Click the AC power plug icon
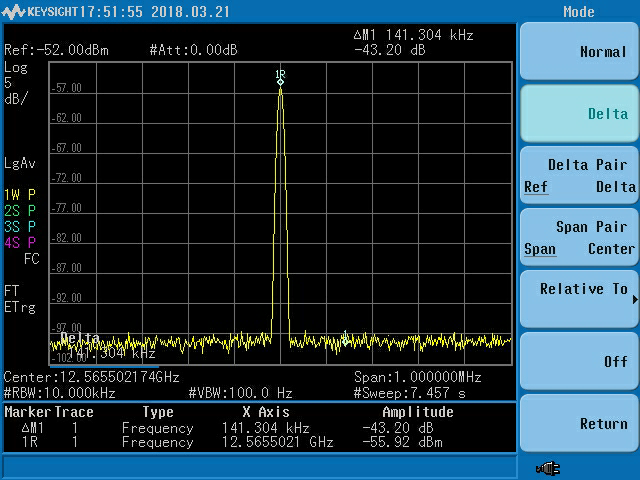 [x=548, y=468]
